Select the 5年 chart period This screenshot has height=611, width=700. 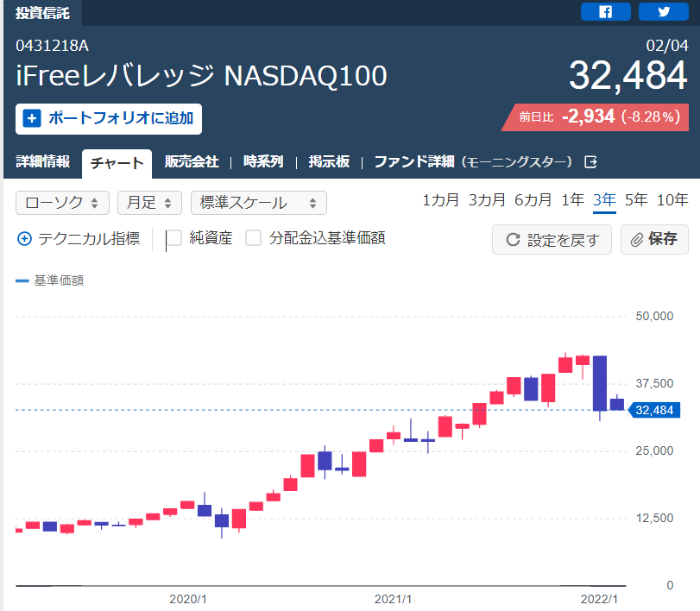tap(636, 200)
